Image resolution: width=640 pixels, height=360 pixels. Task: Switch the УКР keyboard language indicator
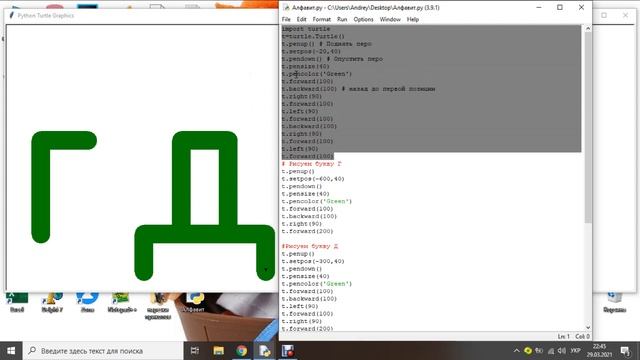(x=576, y=351)
